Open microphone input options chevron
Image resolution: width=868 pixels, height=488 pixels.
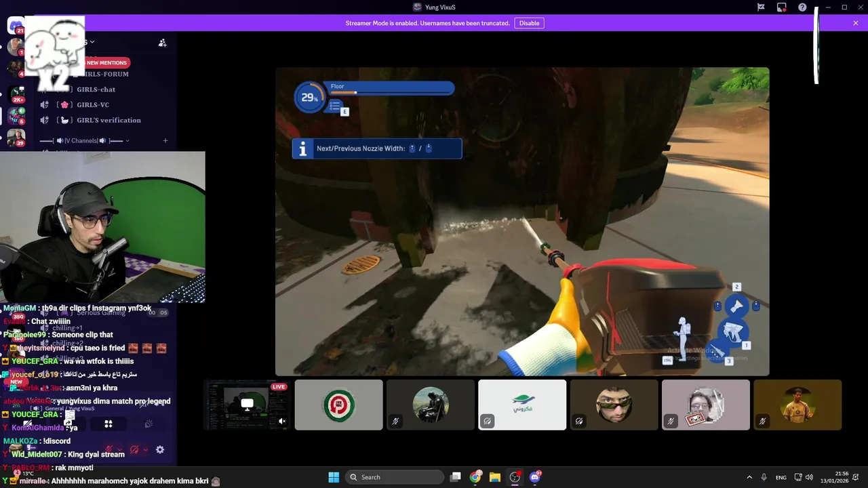(119, 449)
